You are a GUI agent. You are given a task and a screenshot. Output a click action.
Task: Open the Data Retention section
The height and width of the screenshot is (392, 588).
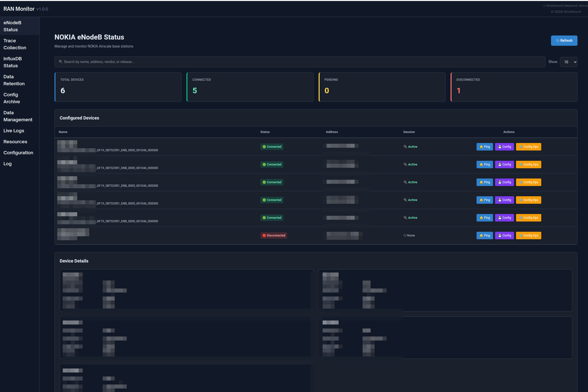[x=14, y=80]
